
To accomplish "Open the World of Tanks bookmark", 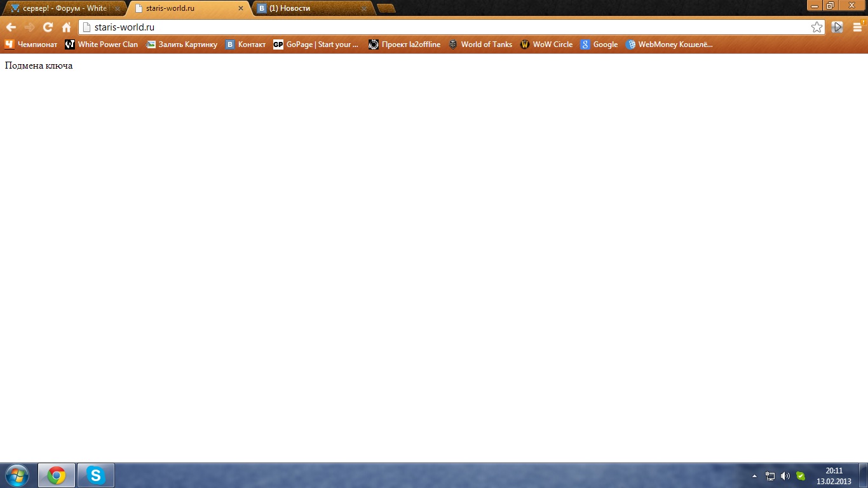I will coord(480,44).
